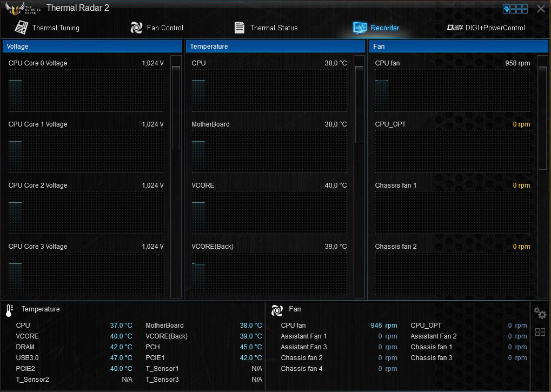Screen dimensions: 551x392
Task: Click the T_Sensor3 label
Action: (162, 380)
